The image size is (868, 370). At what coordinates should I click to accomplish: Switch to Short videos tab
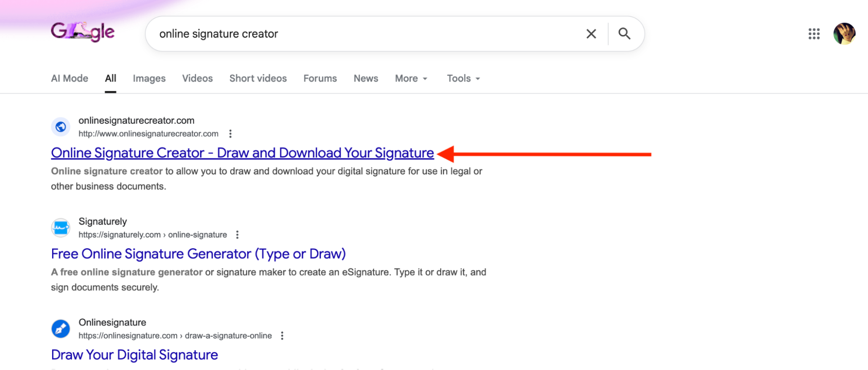point(258,79)
